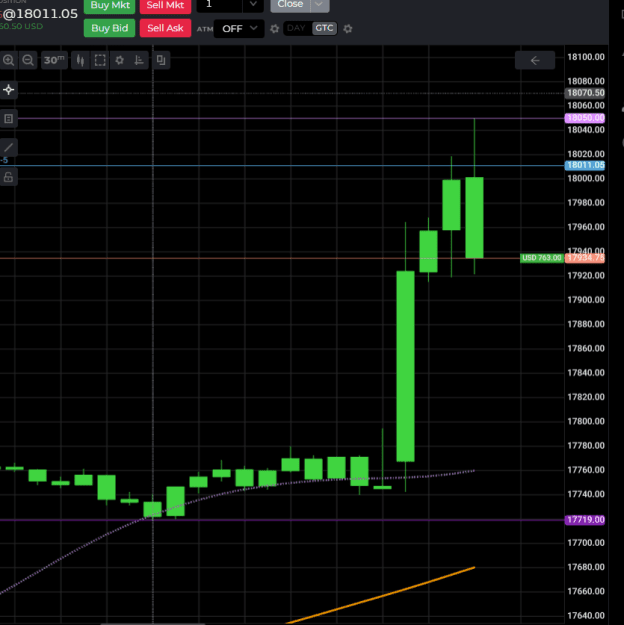Open the ATM strategy OFF dropdown
Viewport: 624px width, 625px height.
pos(239,29)
